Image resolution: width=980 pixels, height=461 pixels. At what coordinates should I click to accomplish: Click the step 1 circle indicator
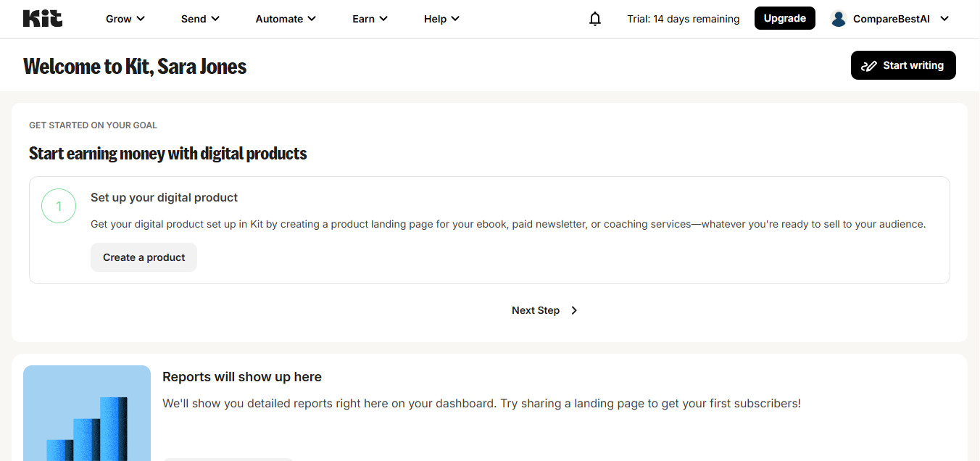tap(59, 206)
